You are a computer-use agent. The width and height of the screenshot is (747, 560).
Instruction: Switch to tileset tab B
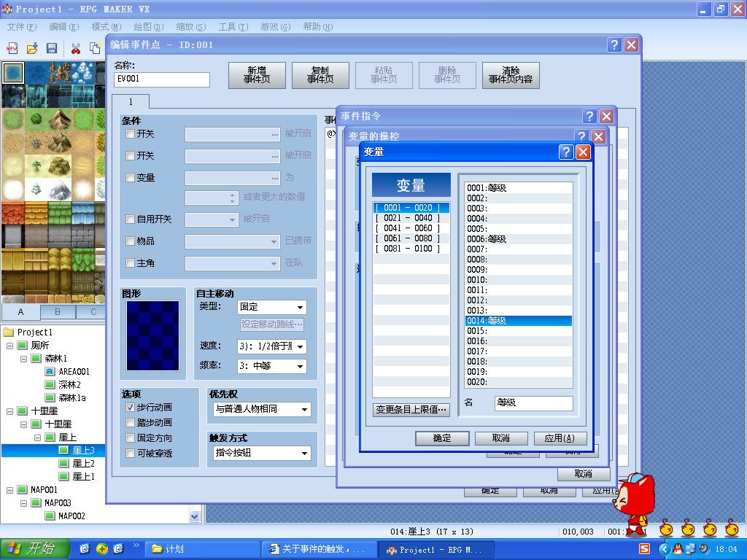(58, 312)
